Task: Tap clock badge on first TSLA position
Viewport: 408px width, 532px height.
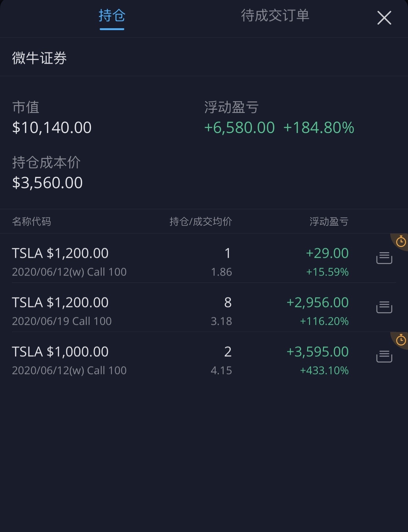Action: 400,242
